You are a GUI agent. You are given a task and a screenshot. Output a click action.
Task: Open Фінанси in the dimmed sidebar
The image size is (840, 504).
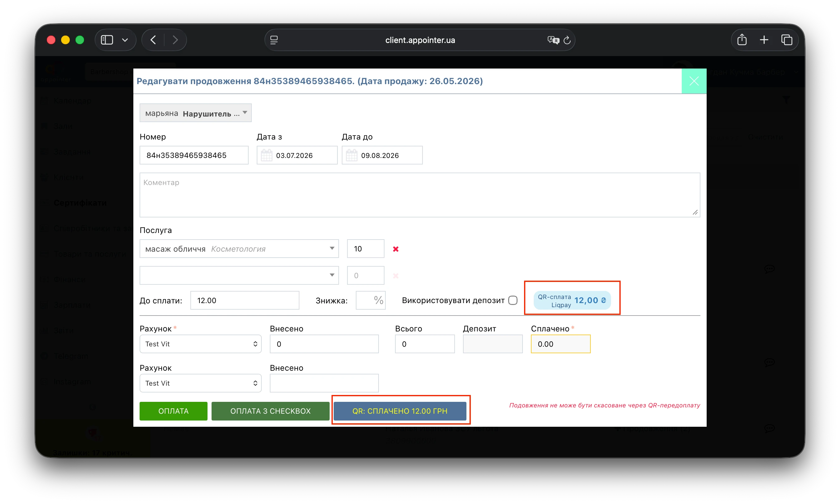[69, 279]
